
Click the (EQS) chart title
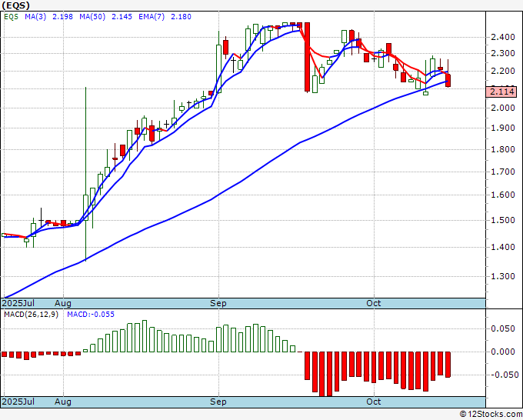pyautogui.click(x=15, y=5)
